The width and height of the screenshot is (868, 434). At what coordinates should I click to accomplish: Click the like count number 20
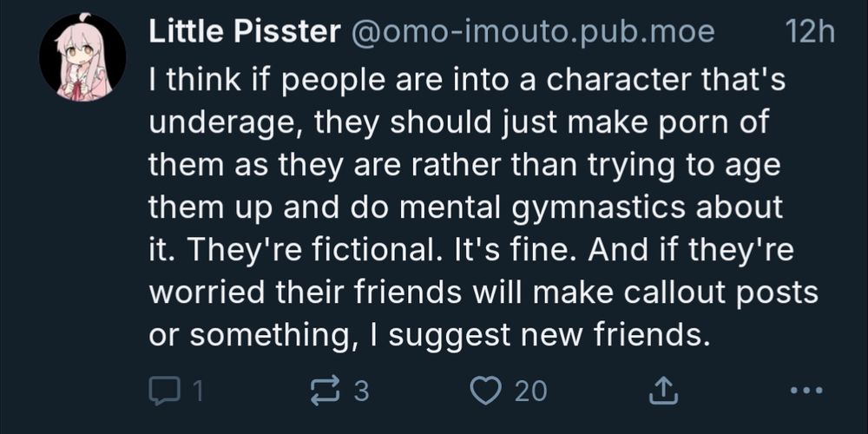[x=530, y=391]
